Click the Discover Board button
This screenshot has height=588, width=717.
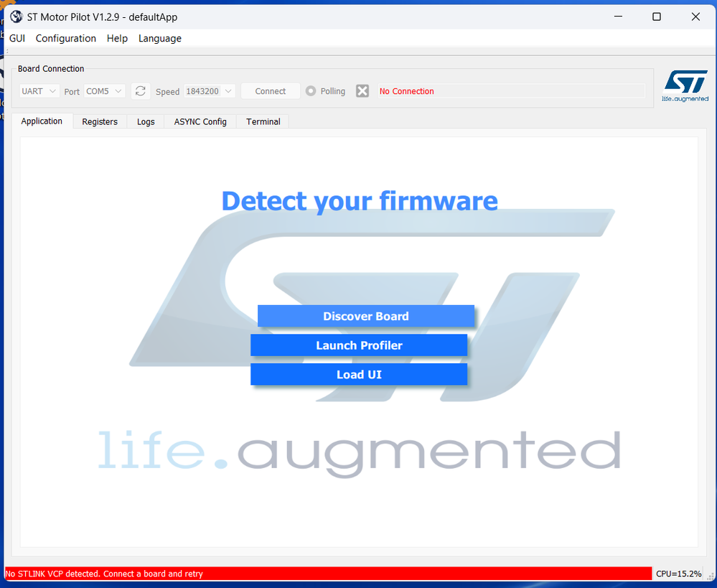pos(366,316)
